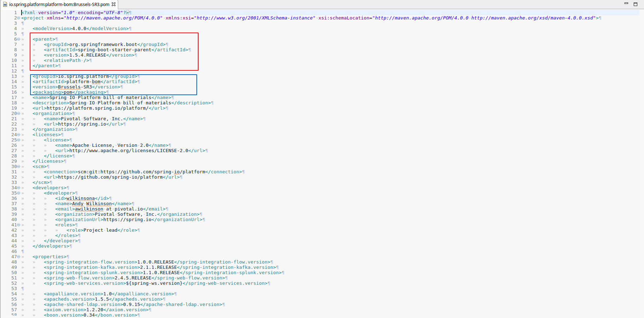
Task: Click the spring-integration-kafka.version property
Action: tap(160, 267)
